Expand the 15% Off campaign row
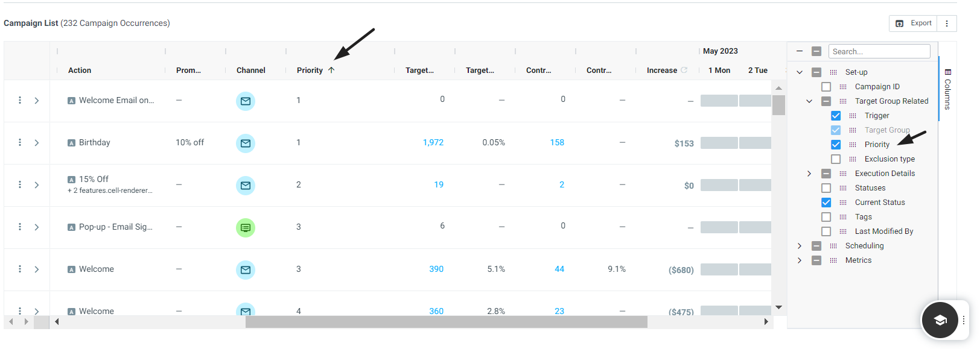The height and width of the screenshot is (349, 980). coord(37,185)
